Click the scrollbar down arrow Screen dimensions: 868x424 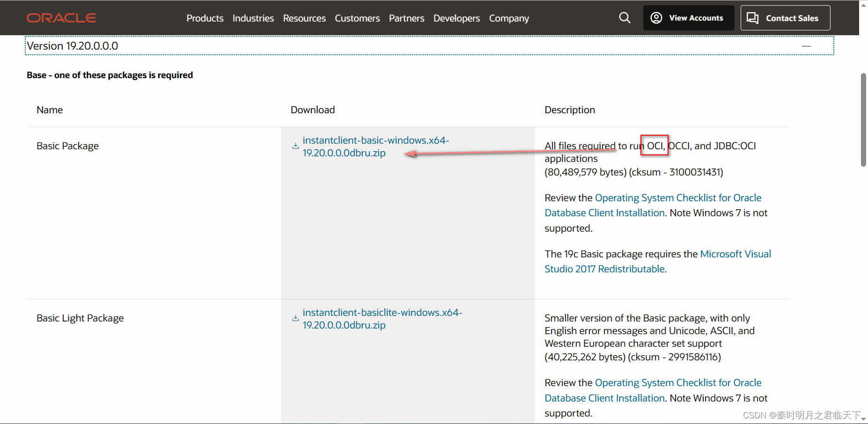(x=863, y=420)
